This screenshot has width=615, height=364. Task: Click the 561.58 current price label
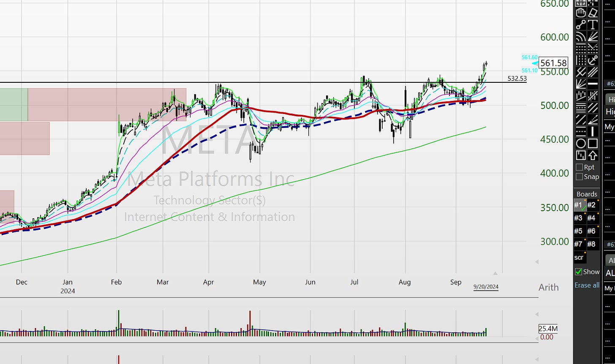tap(554, 63)
